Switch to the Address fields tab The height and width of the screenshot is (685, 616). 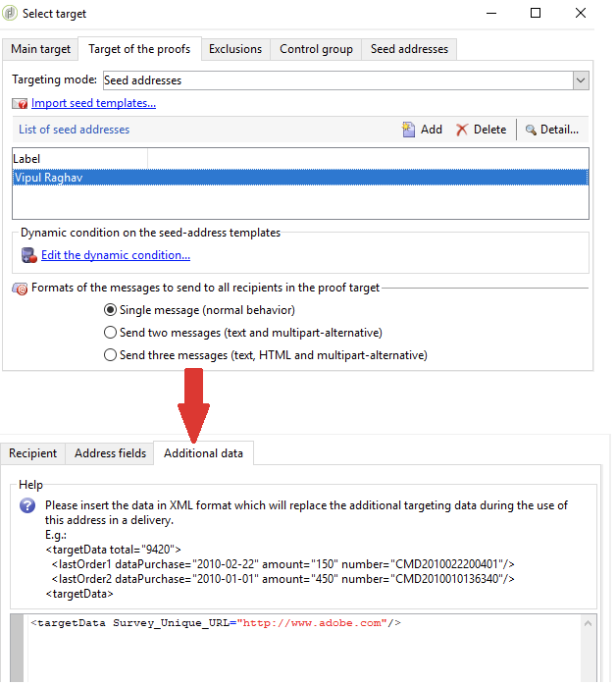(110, 453)
